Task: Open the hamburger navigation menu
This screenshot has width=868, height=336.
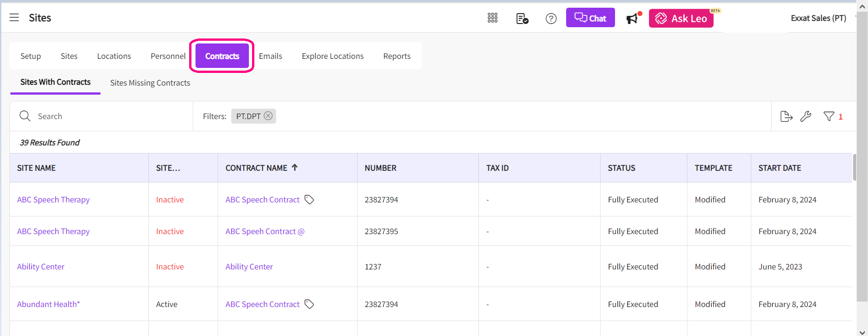Action: coord(14,18)
